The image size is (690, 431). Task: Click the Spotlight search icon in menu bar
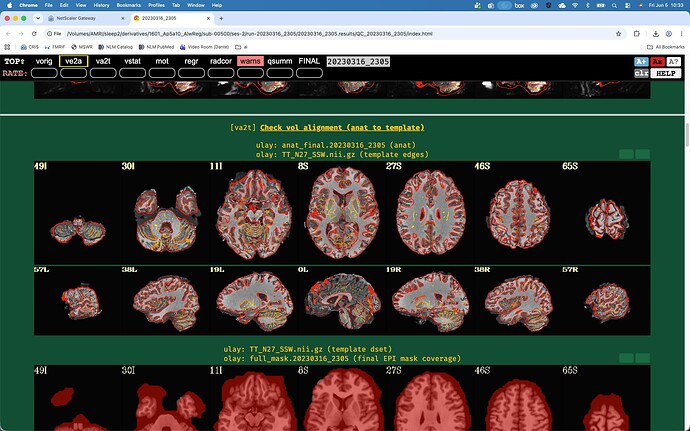click(x=614, y=5)
